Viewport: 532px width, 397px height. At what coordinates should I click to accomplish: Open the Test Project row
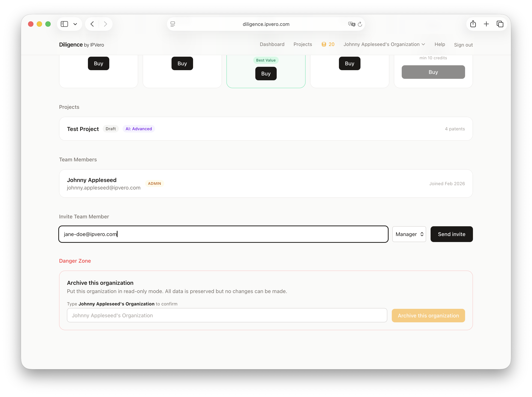coord(265,129)
